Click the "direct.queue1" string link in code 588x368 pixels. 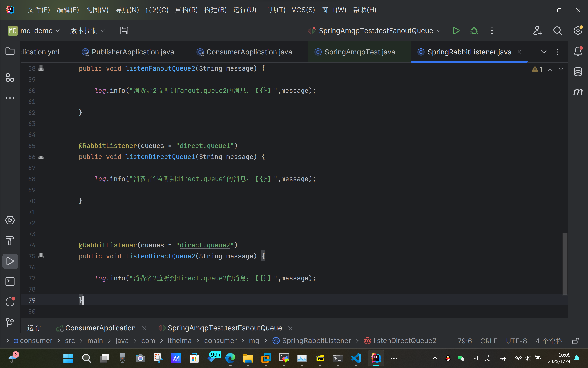(205, 146)
